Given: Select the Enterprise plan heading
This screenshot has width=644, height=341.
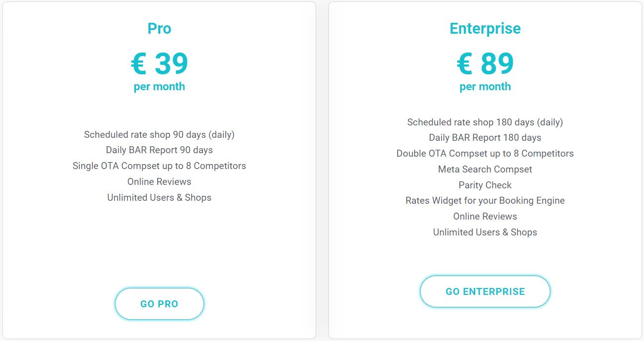Looking at the screenshot, I should 485,28.
